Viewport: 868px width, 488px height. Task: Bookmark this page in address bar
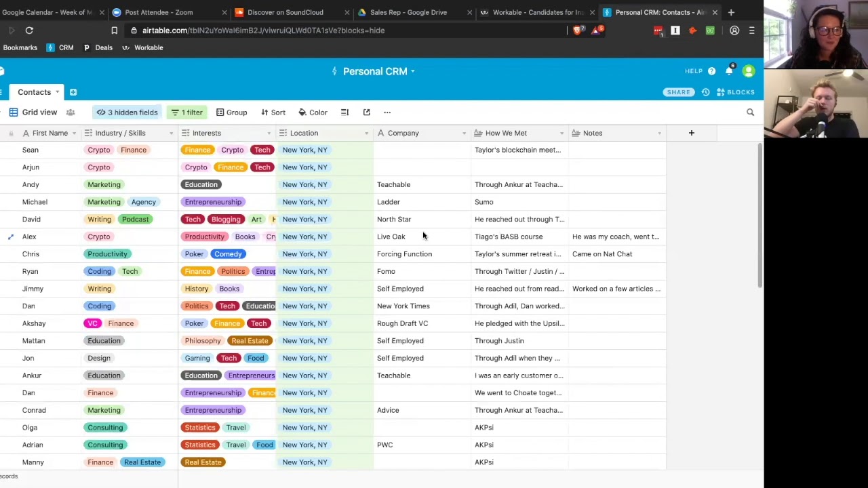tap(114, 30)
